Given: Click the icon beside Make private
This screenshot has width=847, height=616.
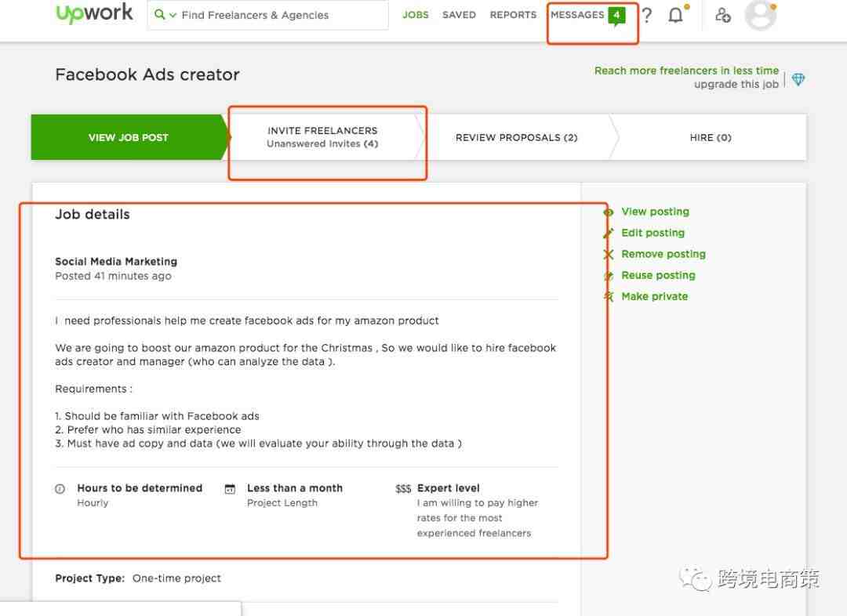Looking at the screenshot, I should (609, 296).
